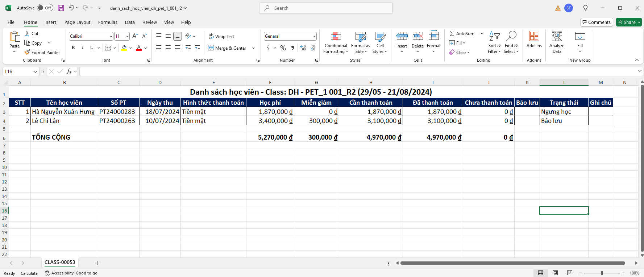Open Format as Table icon

coord(361,36)
